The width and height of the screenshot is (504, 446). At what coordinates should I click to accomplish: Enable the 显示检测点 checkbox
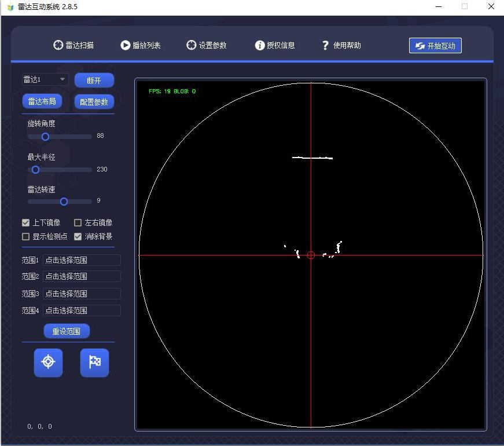tap(26, 236)
